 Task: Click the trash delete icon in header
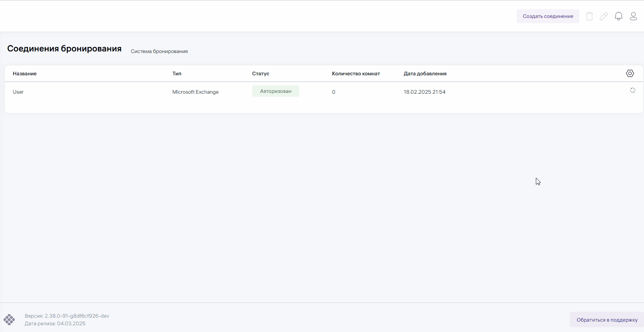click(589, 16)
